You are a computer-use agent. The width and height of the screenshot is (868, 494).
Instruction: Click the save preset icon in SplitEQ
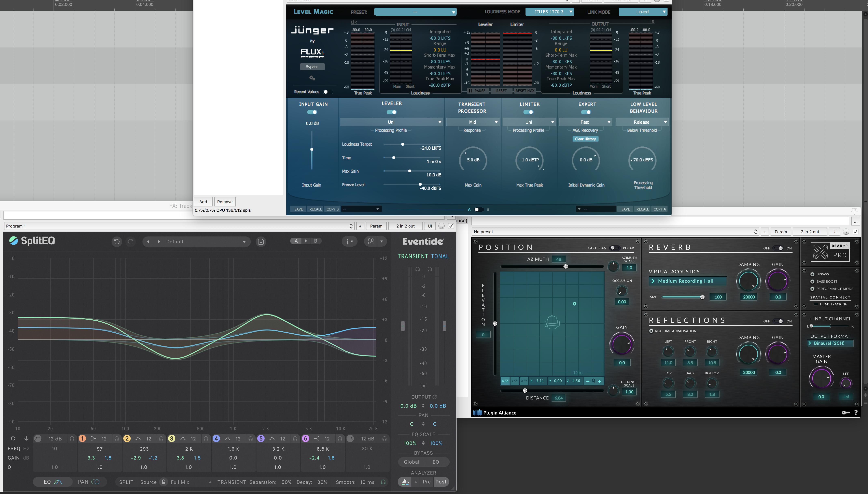[x=261, y=242]
